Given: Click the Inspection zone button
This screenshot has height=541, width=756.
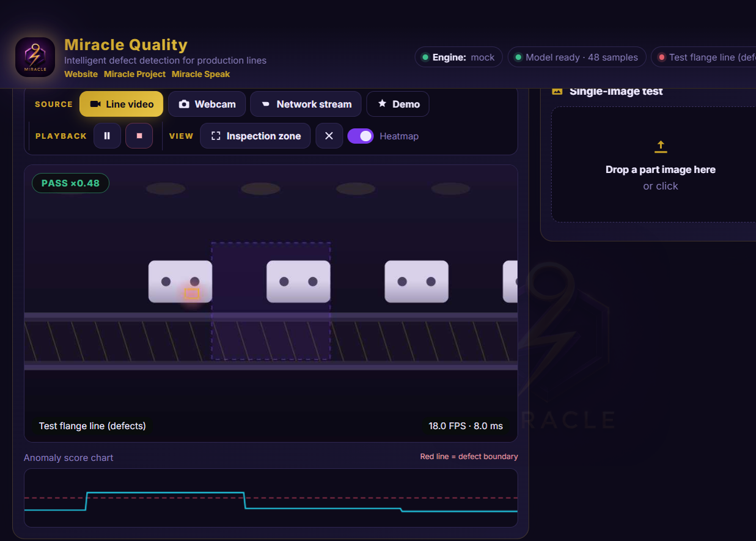Looking at the screenshot, I should 255,136.
